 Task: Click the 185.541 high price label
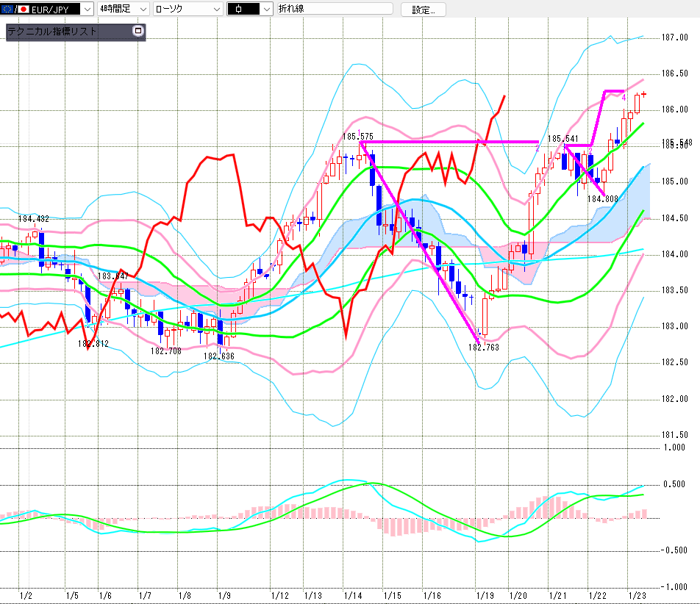pyautogui.click(x=562, y=138)
